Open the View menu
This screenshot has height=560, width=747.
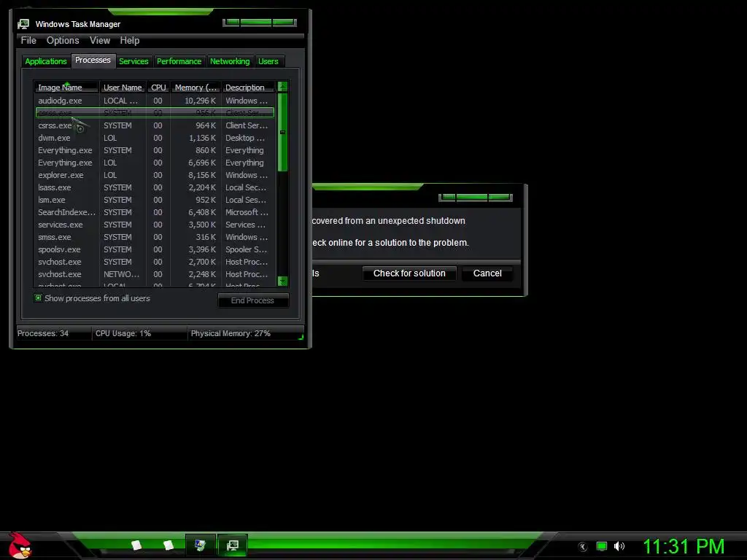click(100, 41)
